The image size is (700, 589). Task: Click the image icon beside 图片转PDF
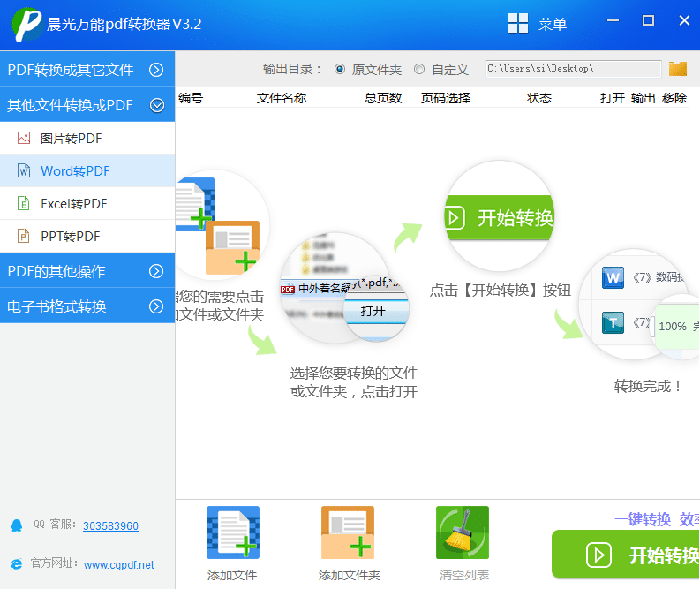click(x=24, y=138)
